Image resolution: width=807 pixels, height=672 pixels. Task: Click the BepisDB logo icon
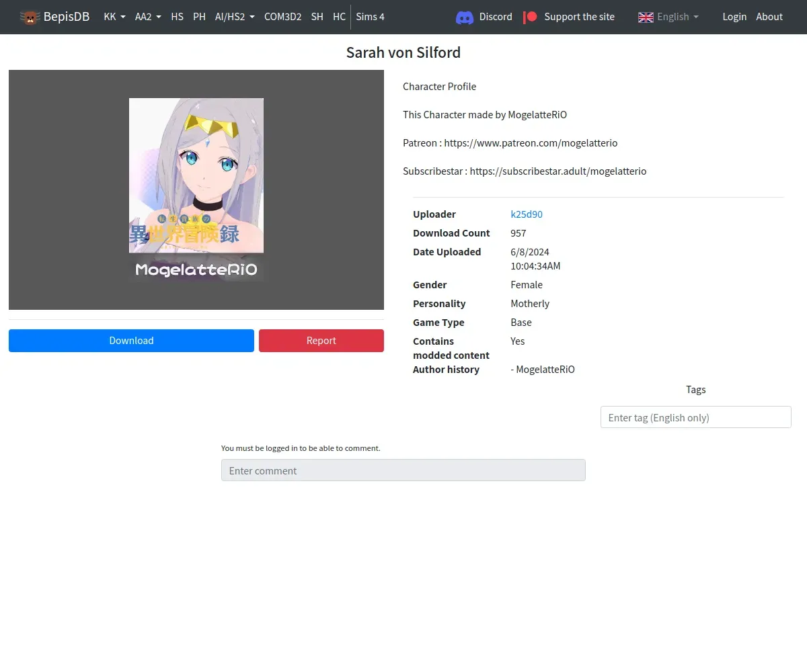click(x=30, y=17)
